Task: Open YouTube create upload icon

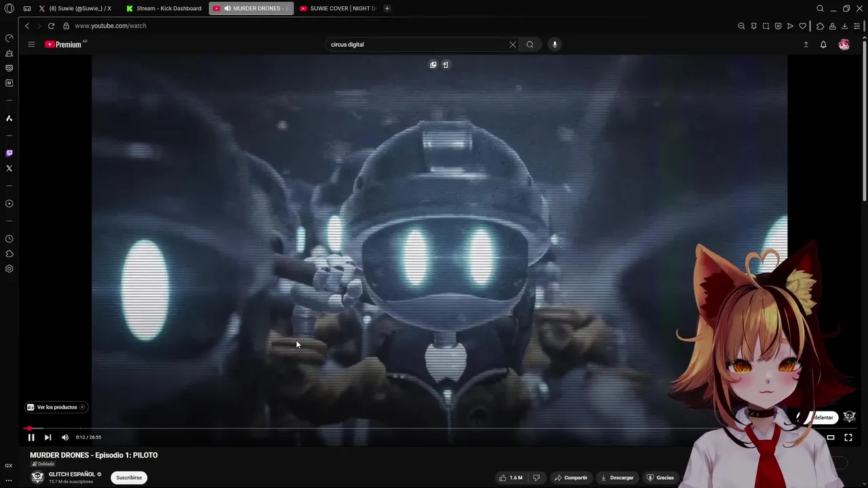Action: [806, 45]
